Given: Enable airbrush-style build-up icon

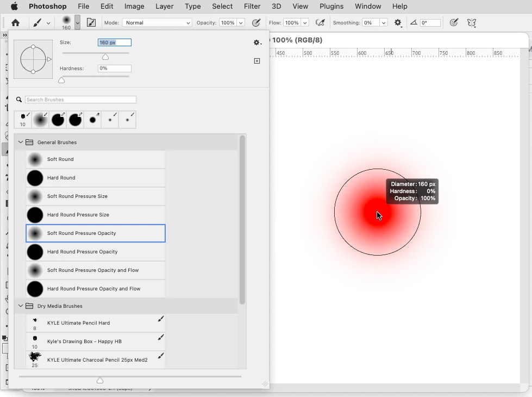Looking at the screenshot, I should [320, 23].
